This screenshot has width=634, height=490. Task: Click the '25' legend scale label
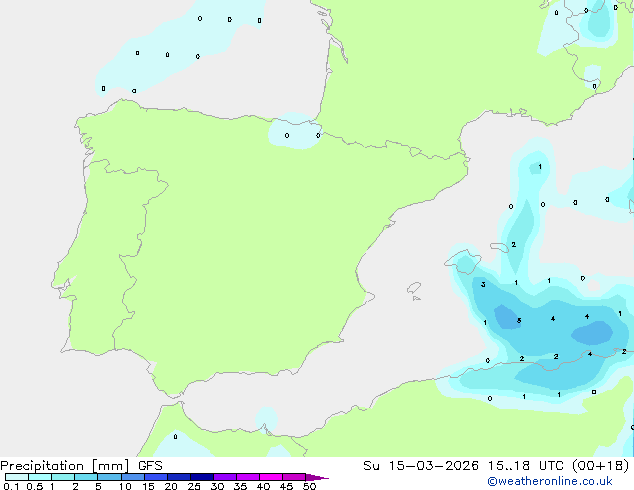pyautogui.click(x=194, y=486)
